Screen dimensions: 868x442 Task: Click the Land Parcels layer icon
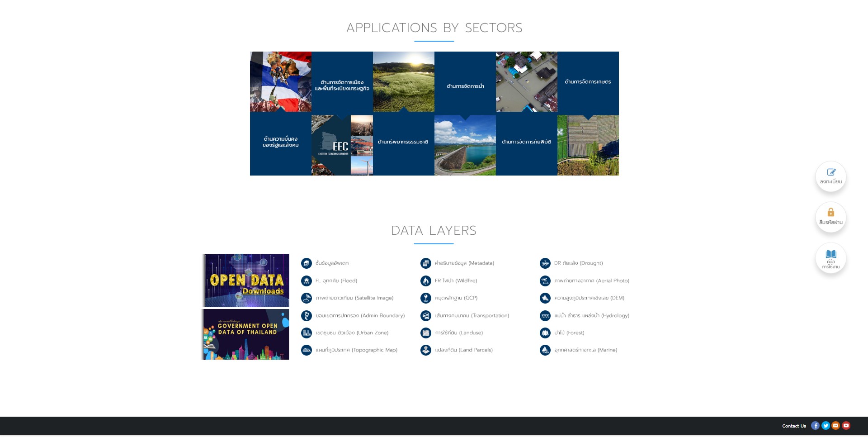point(426,350)
